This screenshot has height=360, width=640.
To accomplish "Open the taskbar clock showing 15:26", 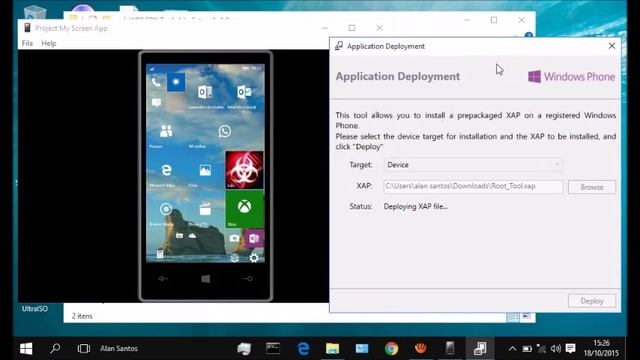I will [x=601, y=348].
